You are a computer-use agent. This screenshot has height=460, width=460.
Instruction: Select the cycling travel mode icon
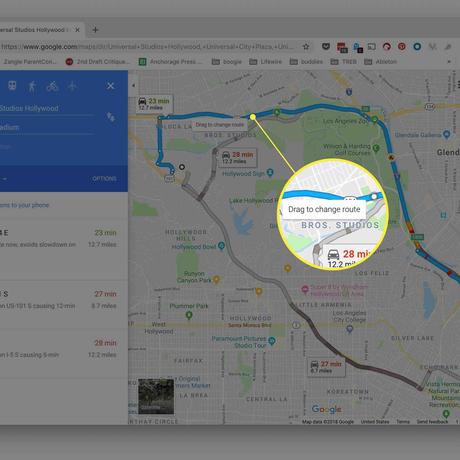[x=52, y=86]
